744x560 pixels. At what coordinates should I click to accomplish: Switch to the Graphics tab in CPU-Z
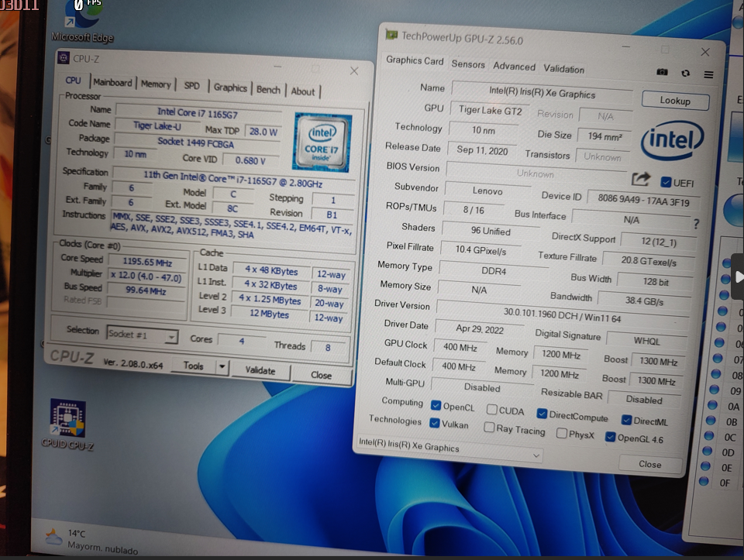230,88
